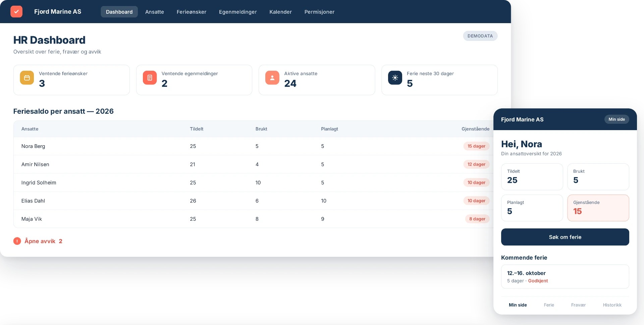Click the Planlagt column header
The image size is (644, 325).
click(x=329, y=129)
